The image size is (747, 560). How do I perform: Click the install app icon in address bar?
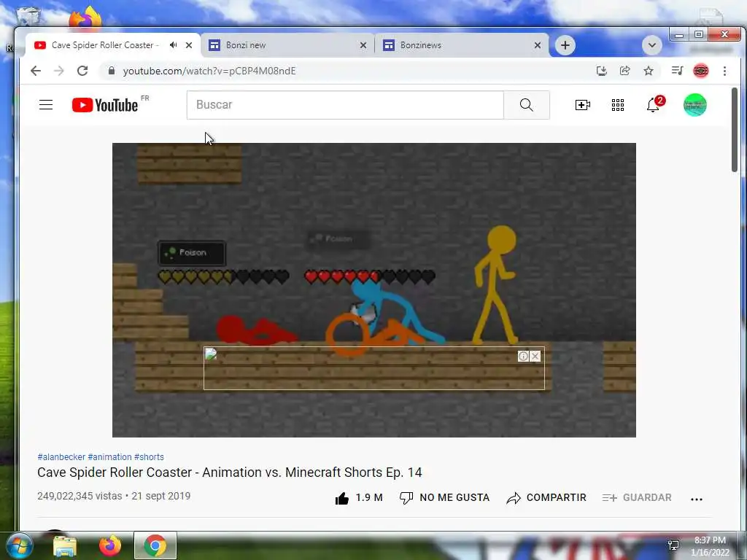(602, 71)
